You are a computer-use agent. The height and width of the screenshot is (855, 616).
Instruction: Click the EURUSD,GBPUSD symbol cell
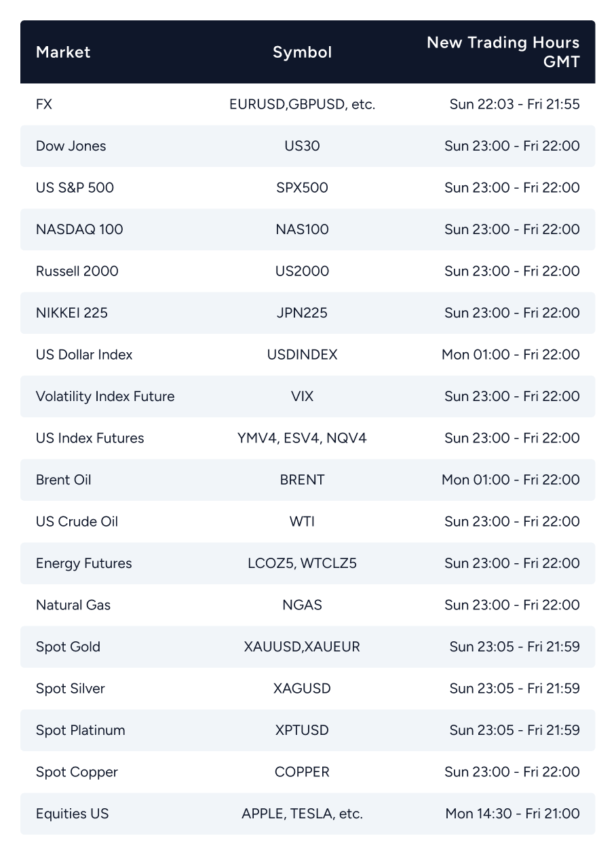pyautogui.click(x=302, y=104)
